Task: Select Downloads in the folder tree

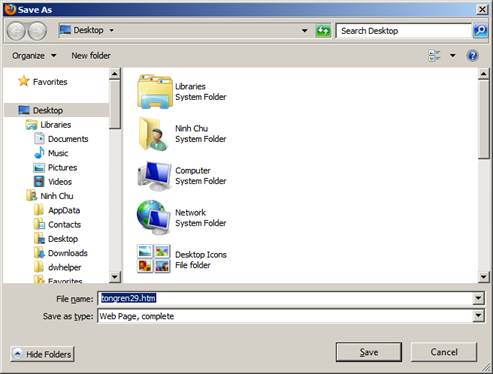Action: (68, 253)
